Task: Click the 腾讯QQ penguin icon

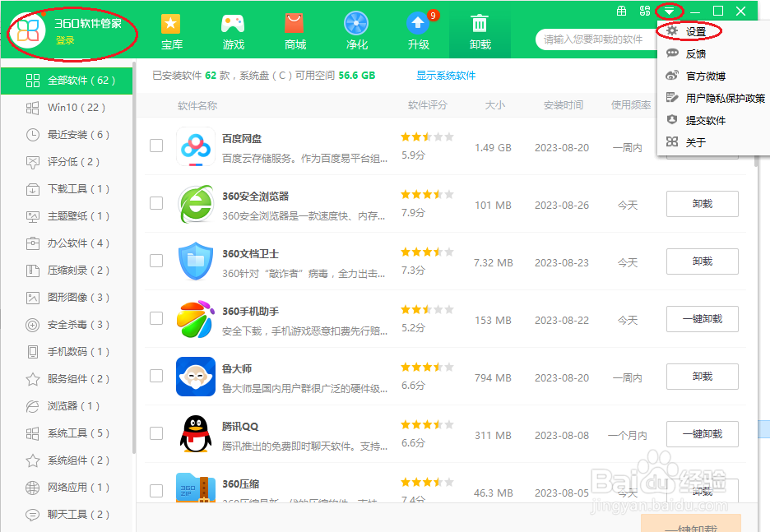Action: [x=196, y=434]
